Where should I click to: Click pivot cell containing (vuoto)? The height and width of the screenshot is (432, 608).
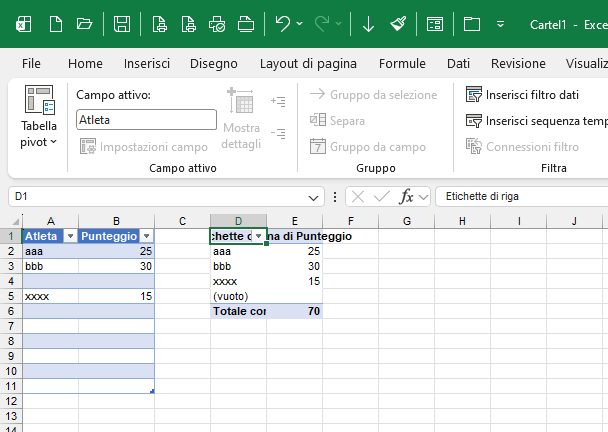tap(238, 296)
